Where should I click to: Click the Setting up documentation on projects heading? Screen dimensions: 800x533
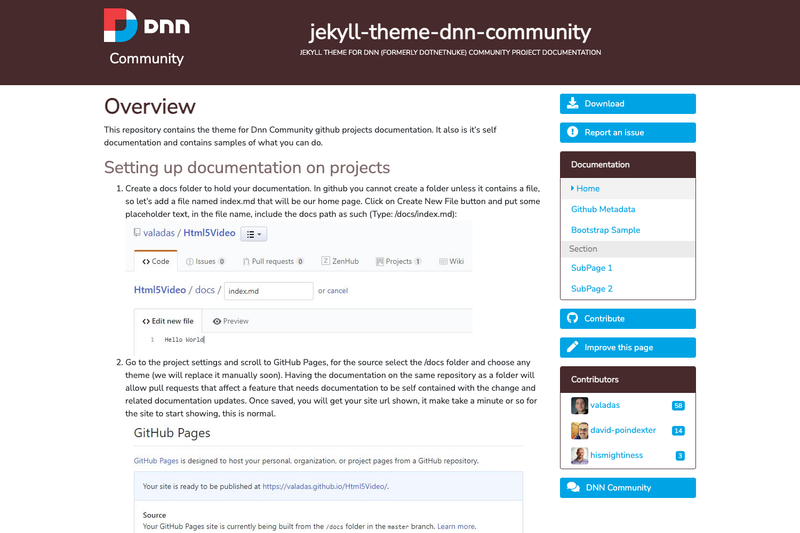click(x=247, y=167)
